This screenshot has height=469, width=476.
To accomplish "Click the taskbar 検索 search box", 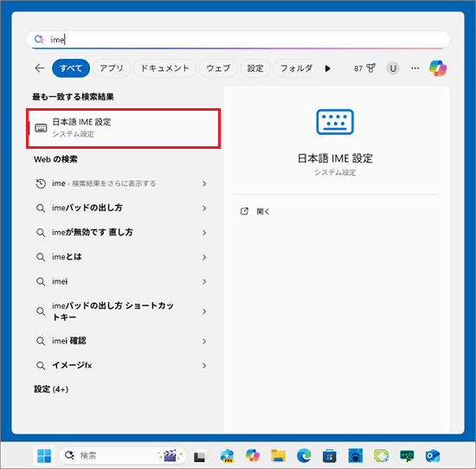I will pos(122,455).
